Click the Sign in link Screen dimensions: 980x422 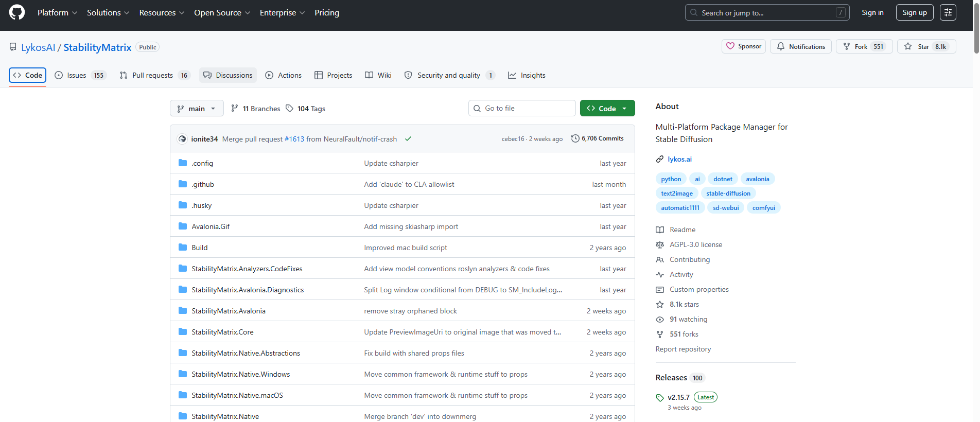coord(872,12)
